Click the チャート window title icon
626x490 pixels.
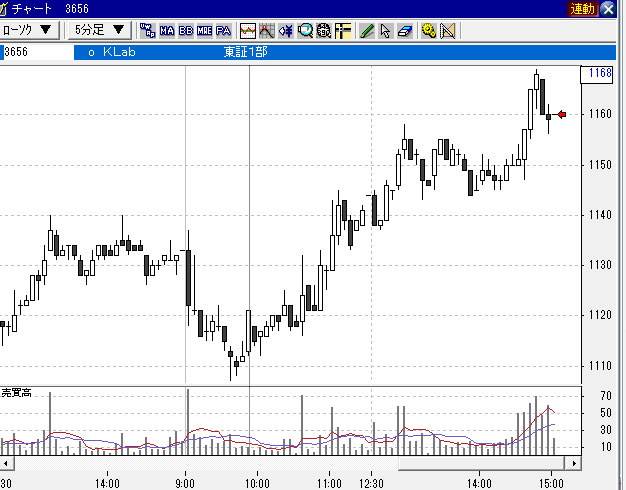coord(3,9)
